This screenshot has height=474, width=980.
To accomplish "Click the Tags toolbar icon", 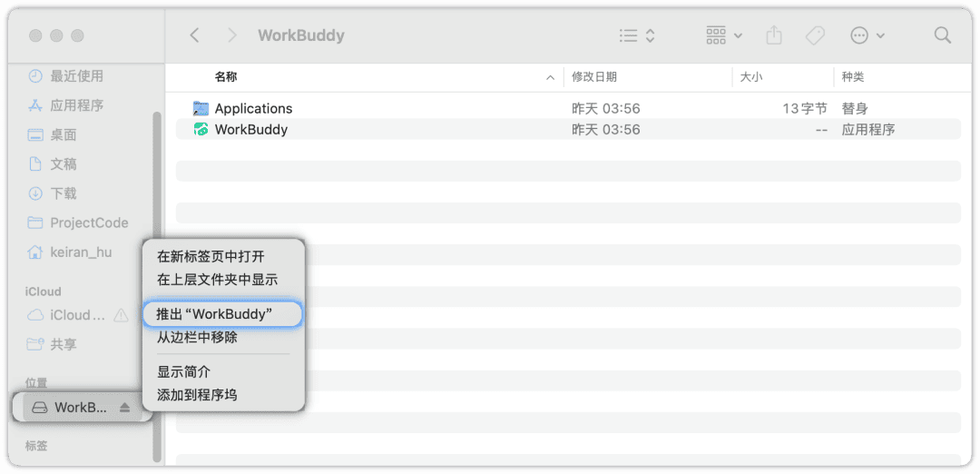I will [814, 35].
